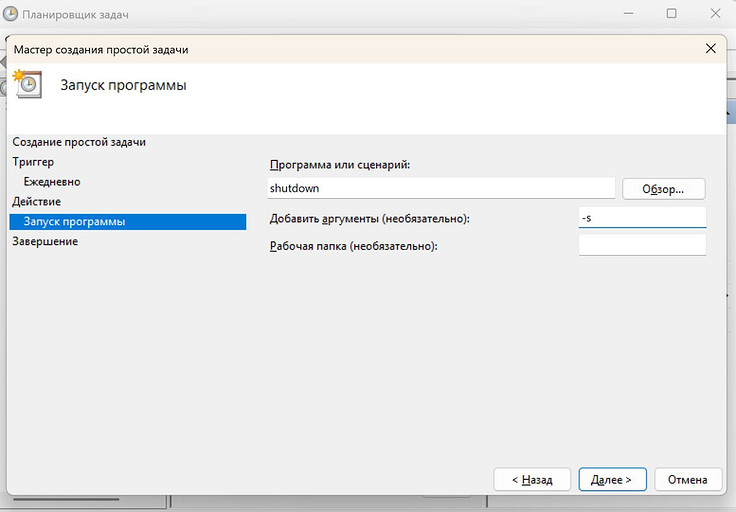The height and width of the screenshot is (512, 736).
Task: Minimize the Планировщик задач window
Action: 629,13
